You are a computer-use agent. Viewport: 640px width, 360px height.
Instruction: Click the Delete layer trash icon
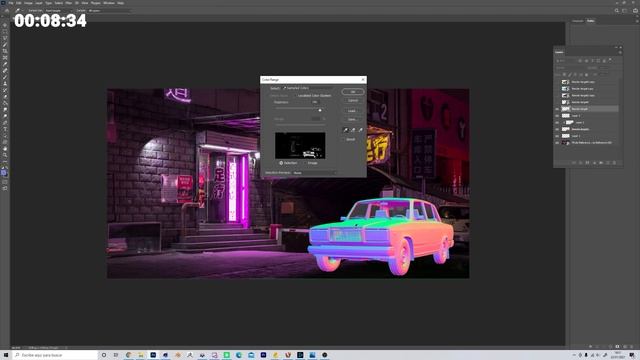[615, 162]
